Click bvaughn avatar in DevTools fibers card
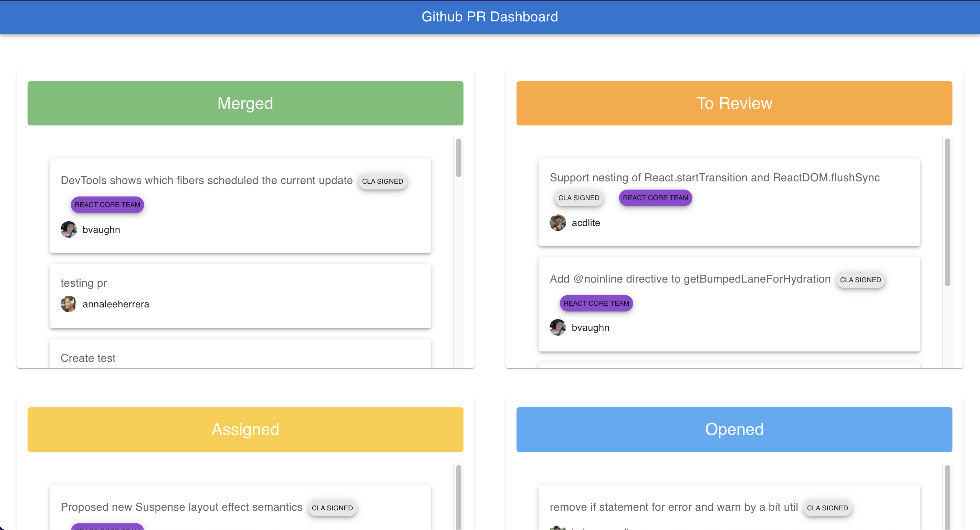Viewport: 980px width, 530px height. tap(69, 230)
